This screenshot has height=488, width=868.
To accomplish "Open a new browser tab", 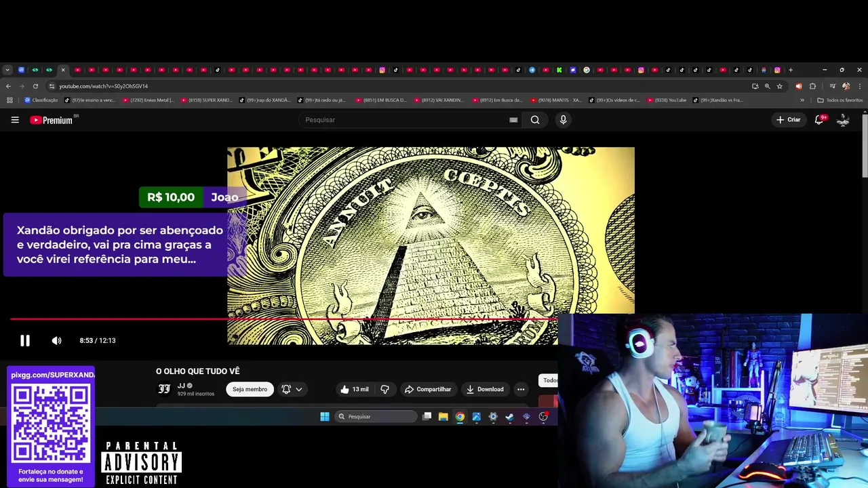I will [x=791, y=70].
